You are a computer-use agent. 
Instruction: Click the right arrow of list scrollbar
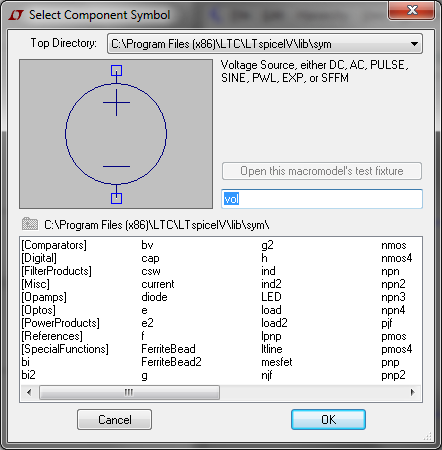tap(413, 392)
